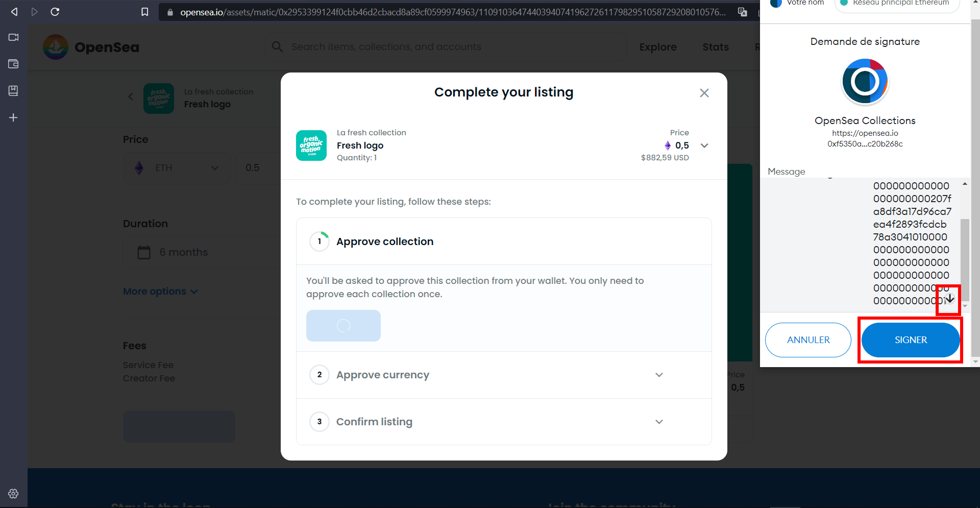Click the OpenSea Collections logo in MetaMask
Screen dimensions: 980x508
coord(865,82)
